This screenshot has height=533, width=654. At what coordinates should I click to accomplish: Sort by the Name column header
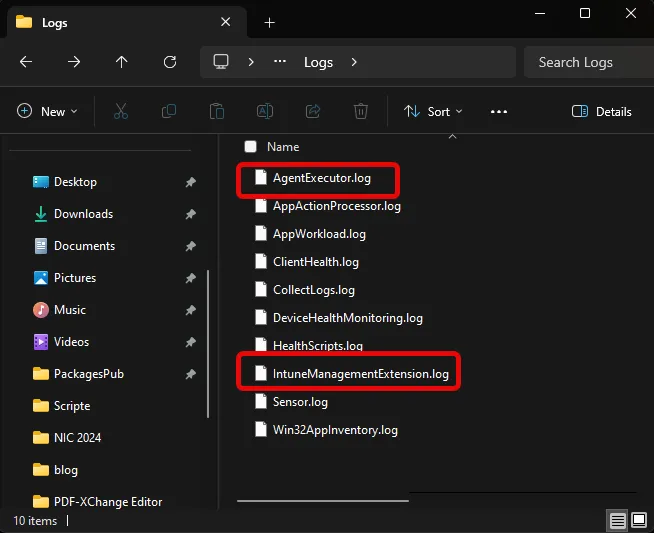[x=283, y=147]
